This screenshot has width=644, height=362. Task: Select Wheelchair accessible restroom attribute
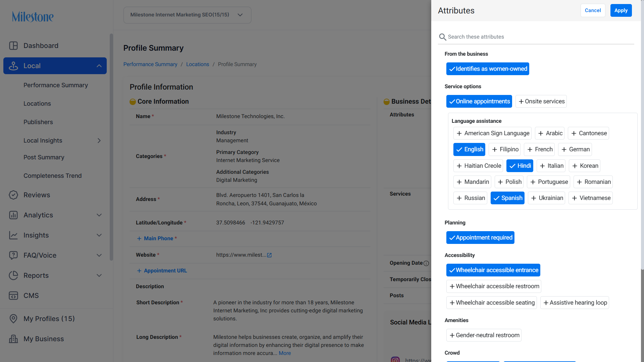(494, 286)
